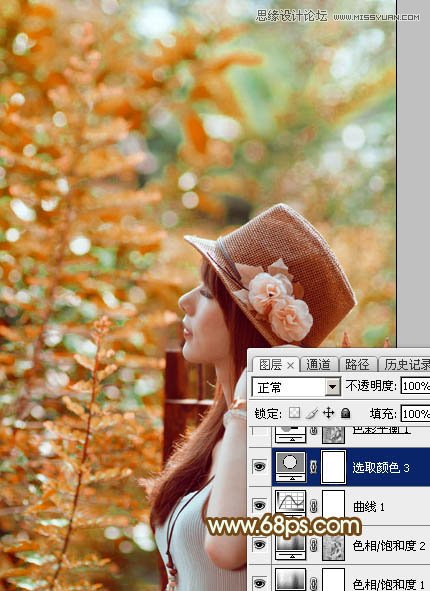Click the 不透明度 opacity value field
Viewport: 430px width, 591px height.
pyautogui.click(x=415, y=386)
